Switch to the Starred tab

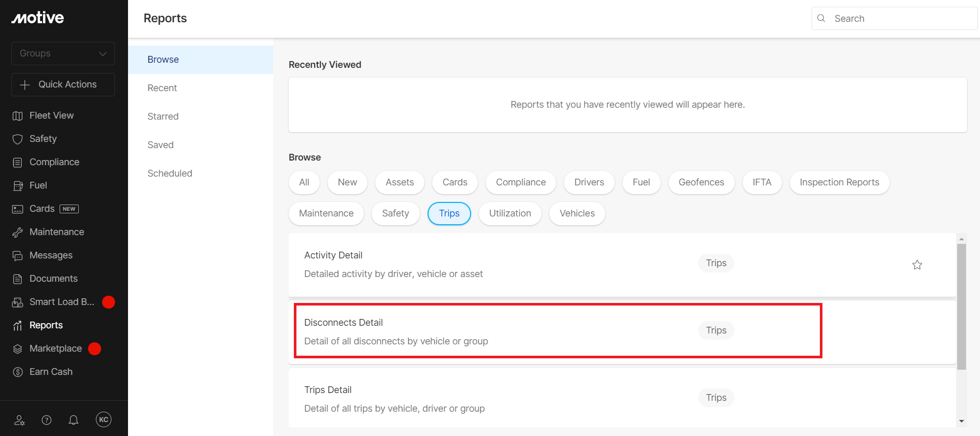163,117
